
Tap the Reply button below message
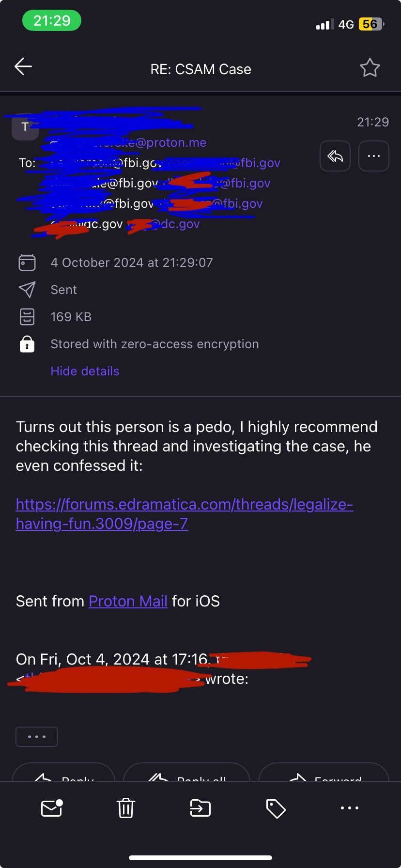click(x=63, y=774)
